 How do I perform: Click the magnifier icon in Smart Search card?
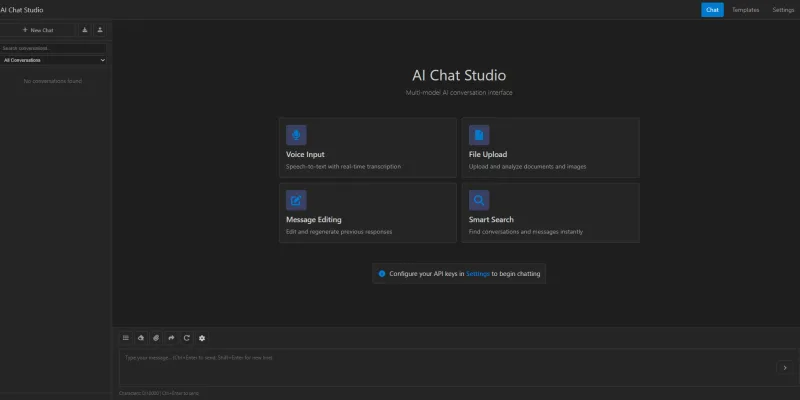coord(479,200)
